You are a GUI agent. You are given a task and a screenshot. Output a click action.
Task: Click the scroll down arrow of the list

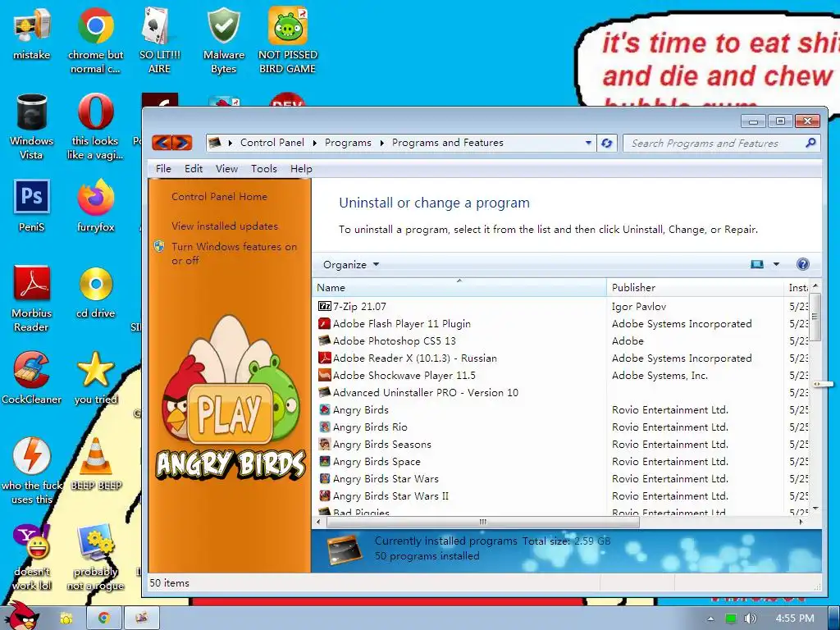click(815, 509)
